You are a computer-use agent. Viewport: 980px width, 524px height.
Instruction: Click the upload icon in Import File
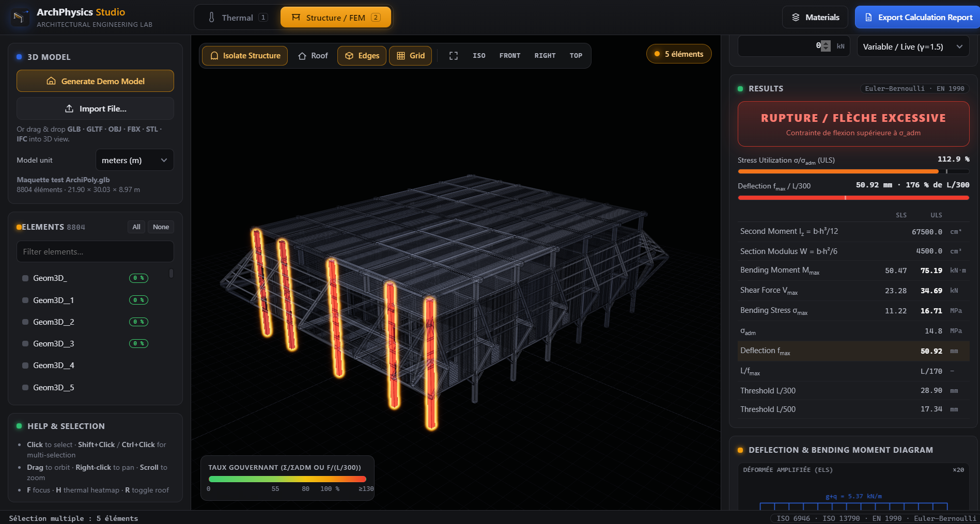tap(69, 108)
